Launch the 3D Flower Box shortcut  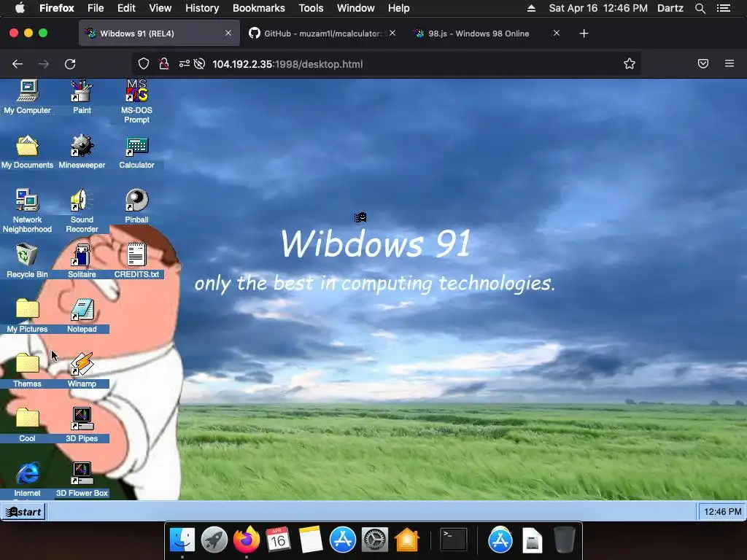(x=82, y=480)
